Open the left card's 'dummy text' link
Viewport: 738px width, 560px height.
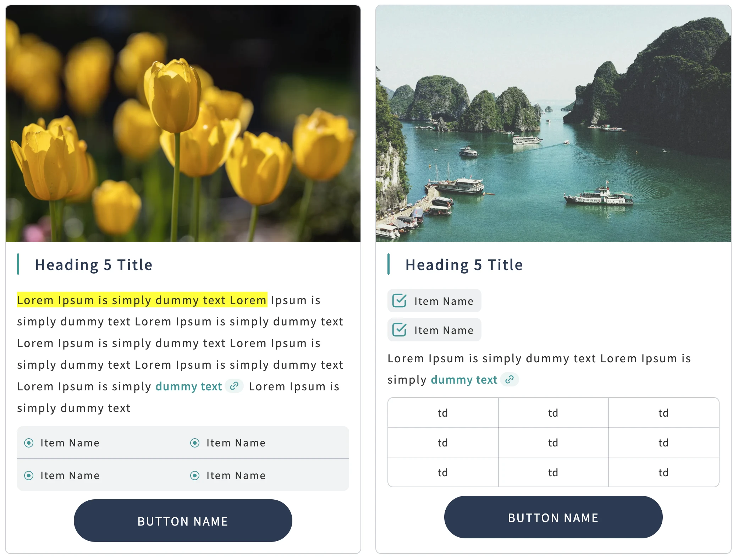(188, 386)
